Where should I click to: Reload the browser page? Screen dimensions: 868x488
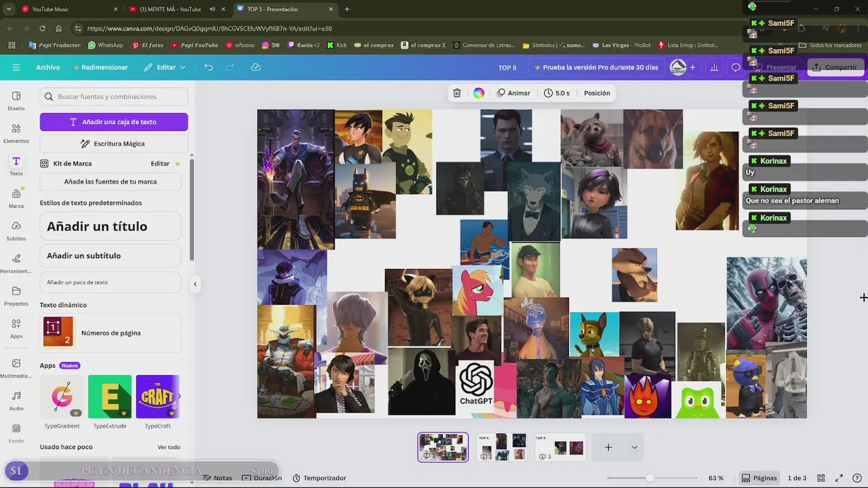pos(42,28)
